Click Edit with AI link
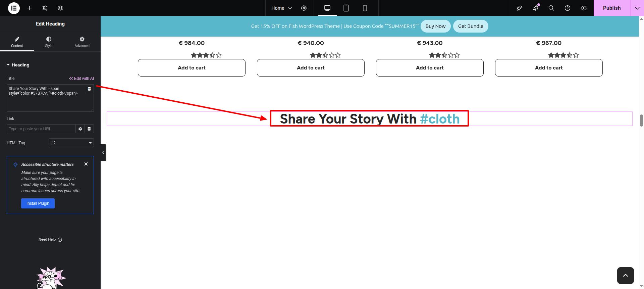Viewport: 644px width, 289px height. tap(82, 79)
